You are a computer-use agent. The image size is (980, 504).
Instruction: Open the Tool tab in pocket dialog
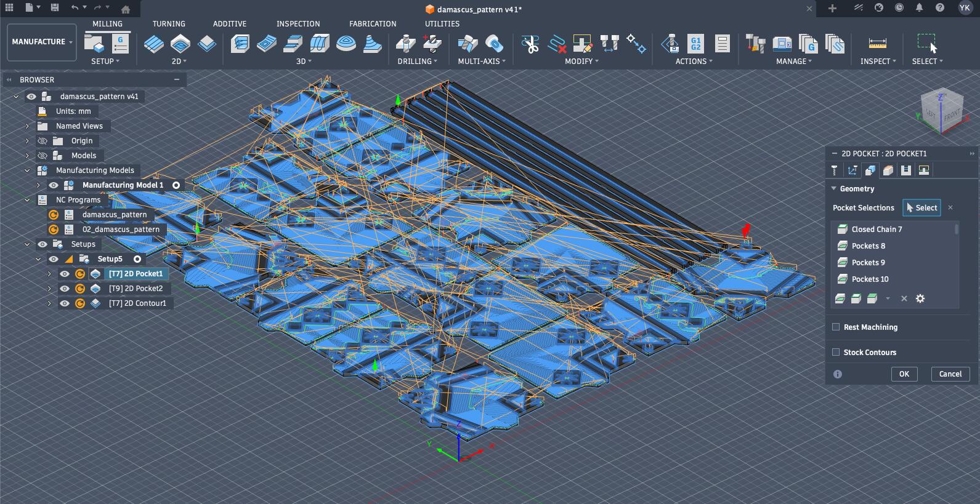pos(835,170)
